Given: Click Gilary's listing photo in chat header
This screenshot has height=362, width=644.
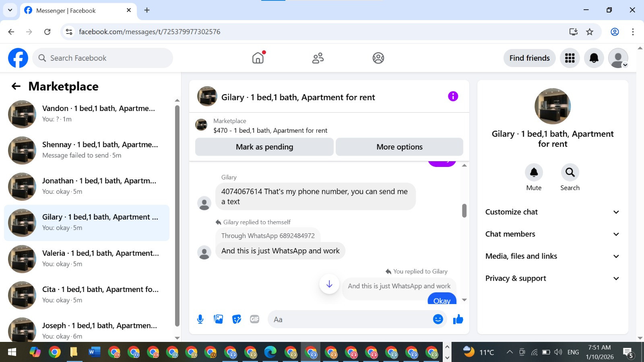Looking at the screenshot, I should click(207, 96).
